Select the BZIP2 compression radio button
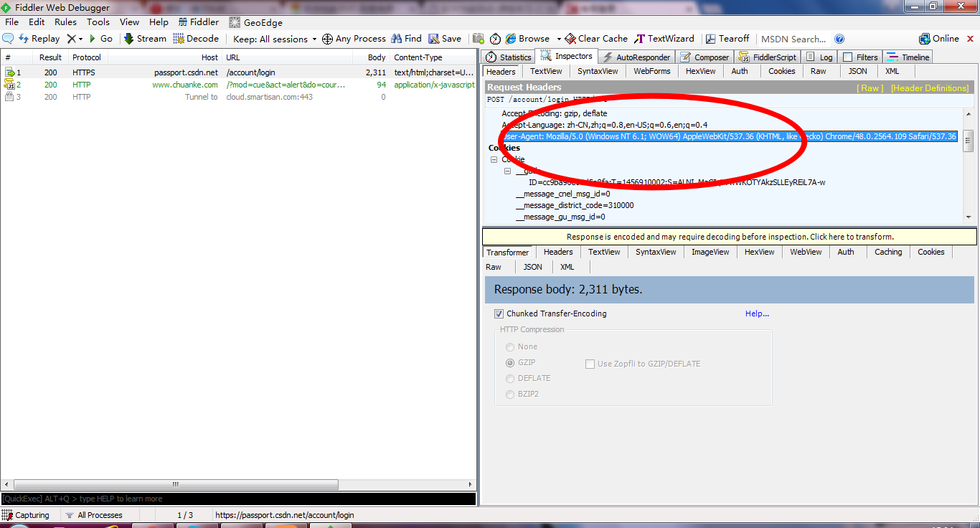980x528 pixels. (511, 394)
